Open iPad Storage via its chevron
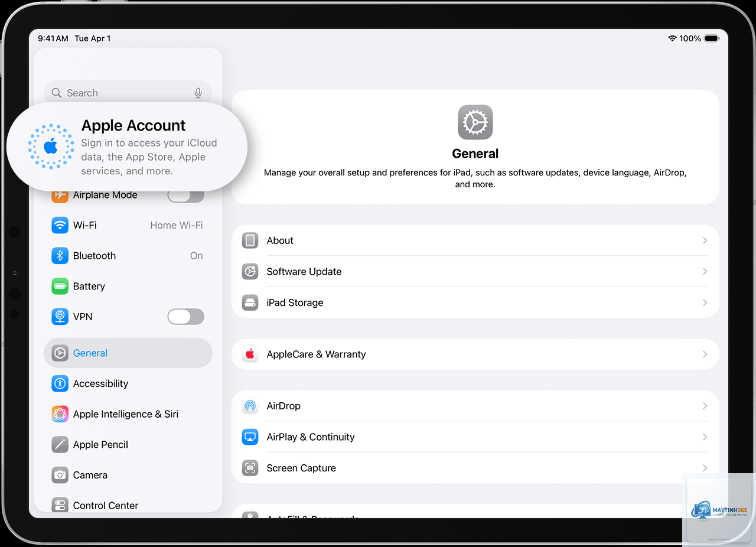This screenshot has height=547, width=756. pos(705,302)
